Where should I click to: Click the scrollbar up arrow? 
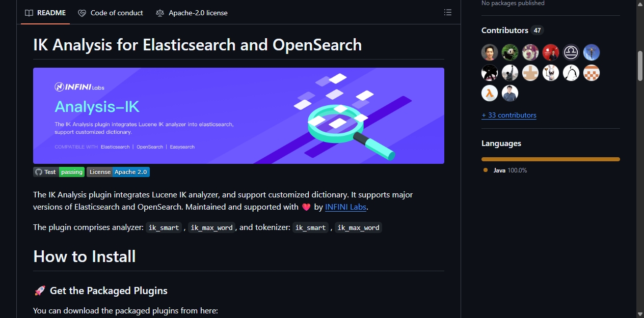(640, 4)
